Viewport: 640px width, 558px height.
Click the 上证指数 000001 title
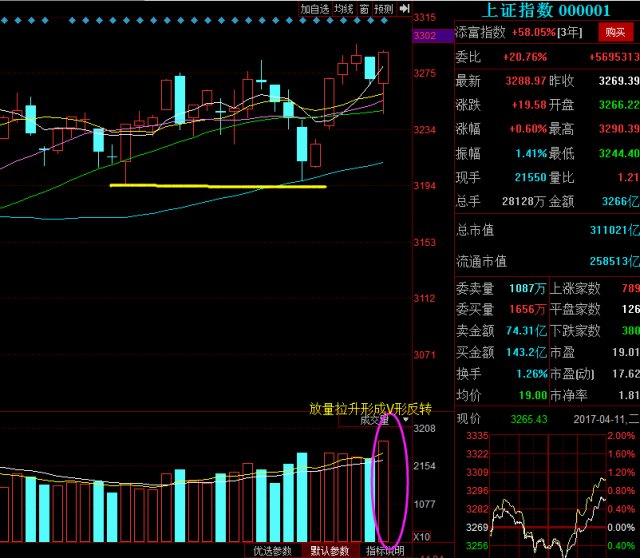click(x=546, y=11)
